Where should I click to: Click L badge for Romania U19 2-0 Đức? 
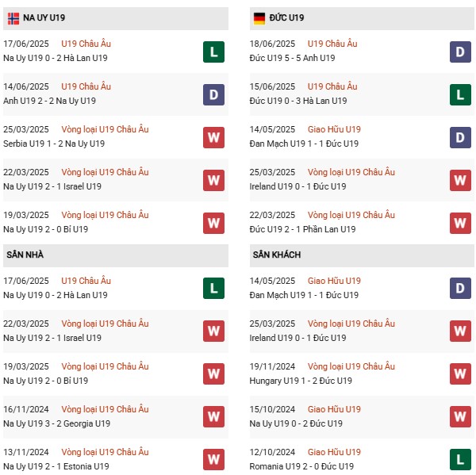click(460, 459)
